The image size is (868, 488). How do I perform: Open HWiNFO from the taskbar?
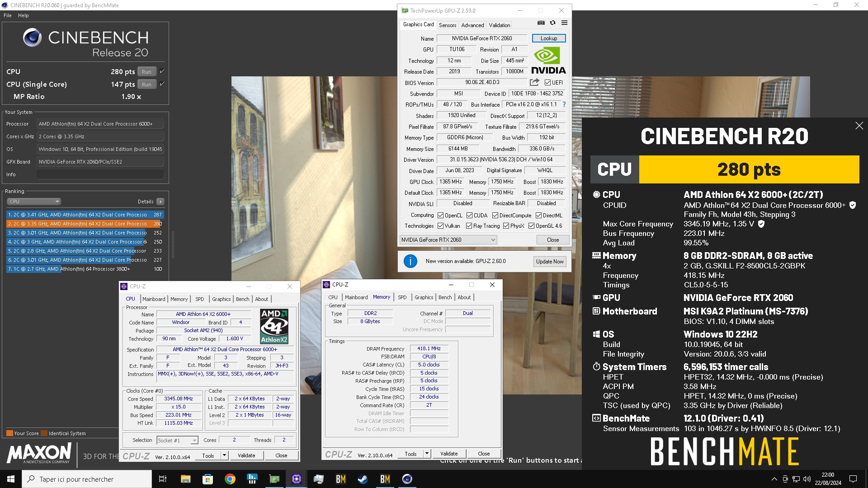(252, 479)
